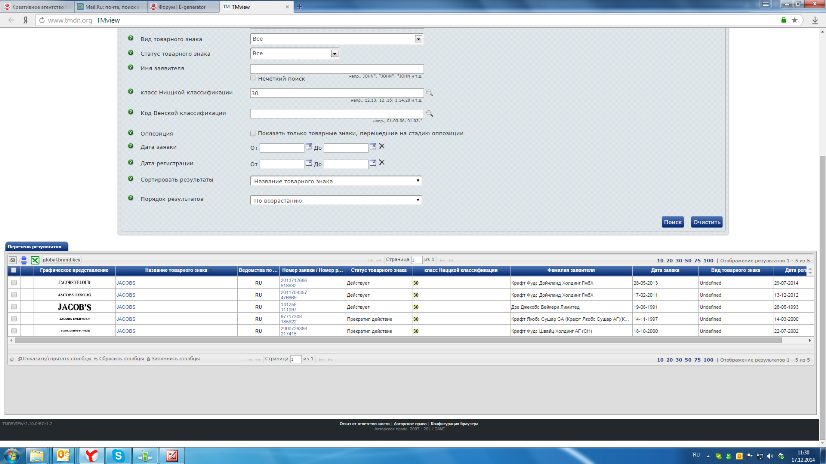This screenshot has width=826, height=464.
Task: Click help icon beside Сортировать результаты
Action: pos(131,179)
